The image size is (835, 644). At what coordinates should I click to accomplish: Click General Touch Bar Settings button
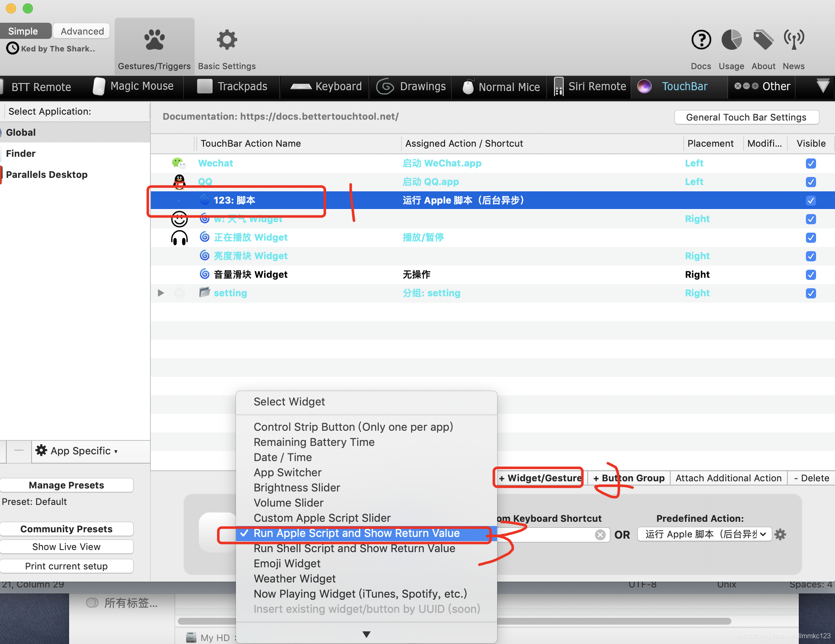[747, 117]
